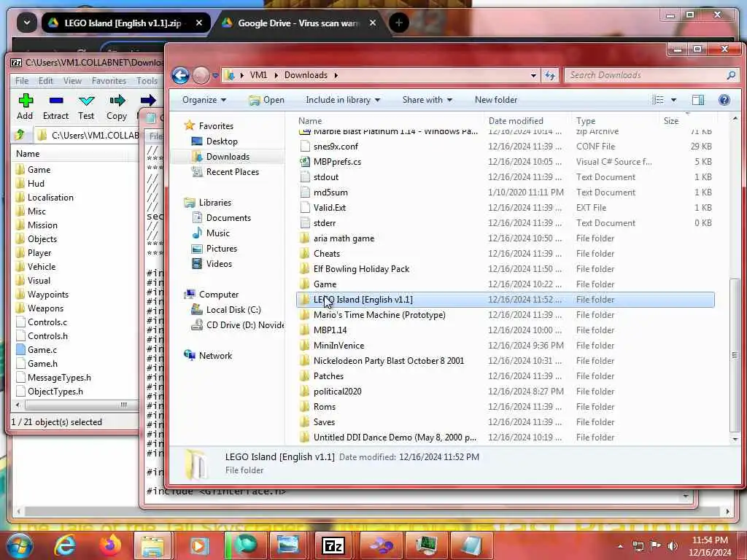Expand the address bar history dropdown
Screen dimensions: 747x560
pos(533,75)
